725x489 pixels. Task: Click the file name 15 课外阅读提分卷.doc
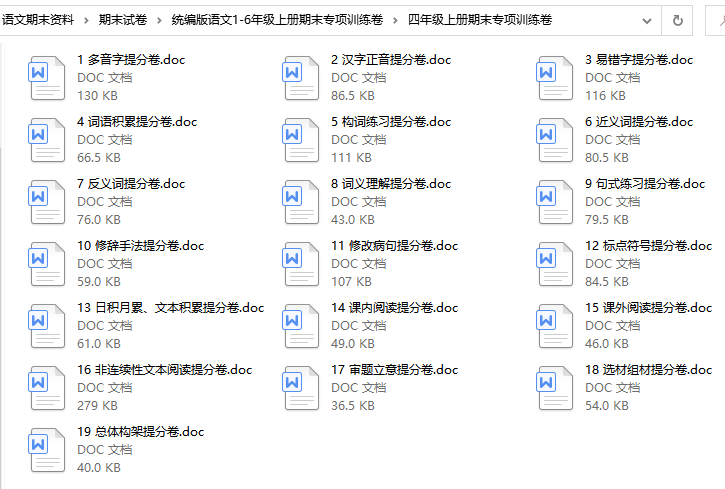(x=648, y=307)
